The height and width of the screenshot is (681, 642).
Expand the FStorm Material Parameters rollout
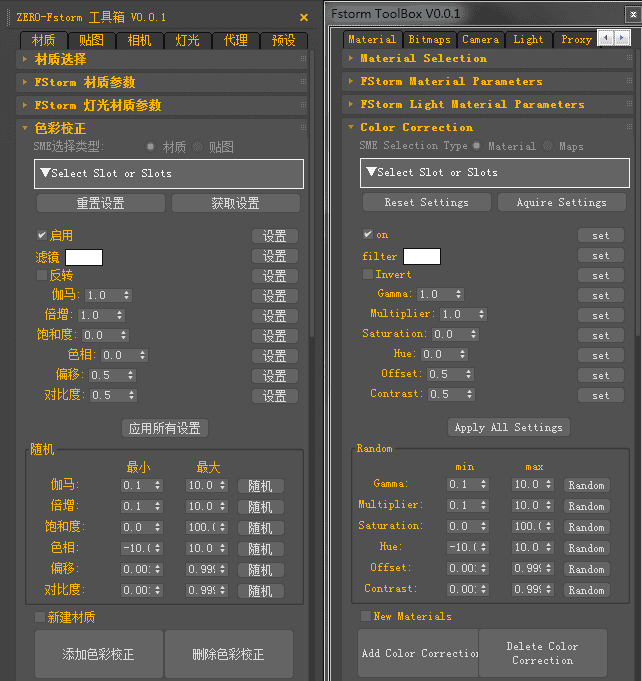451,81
